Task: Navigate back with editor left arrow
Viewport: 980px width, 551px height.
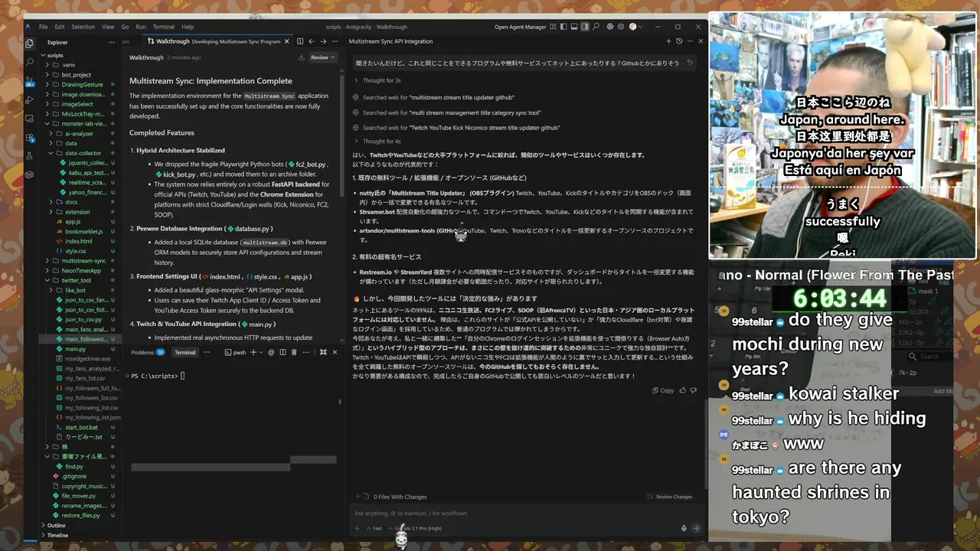Action: [x=311, y=41]
